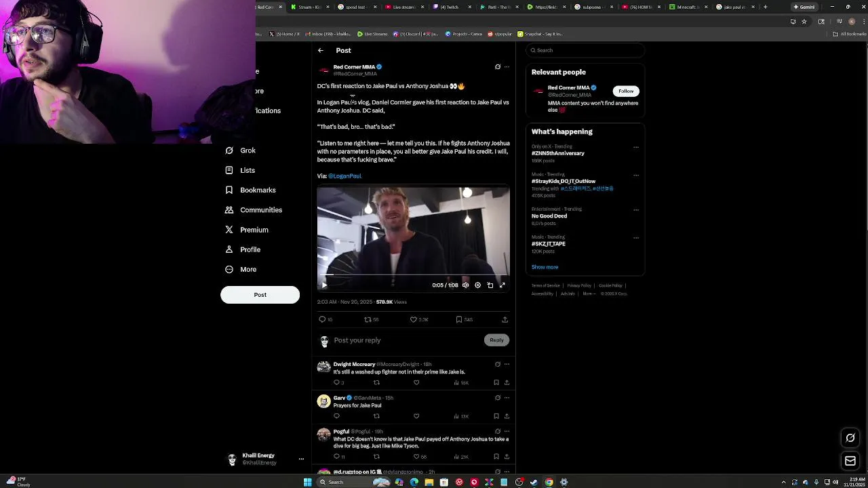The height and width of the screenshot is (488, 868).
Task: Click the Grok icon on main post
Action: click(x=498, y=67)
